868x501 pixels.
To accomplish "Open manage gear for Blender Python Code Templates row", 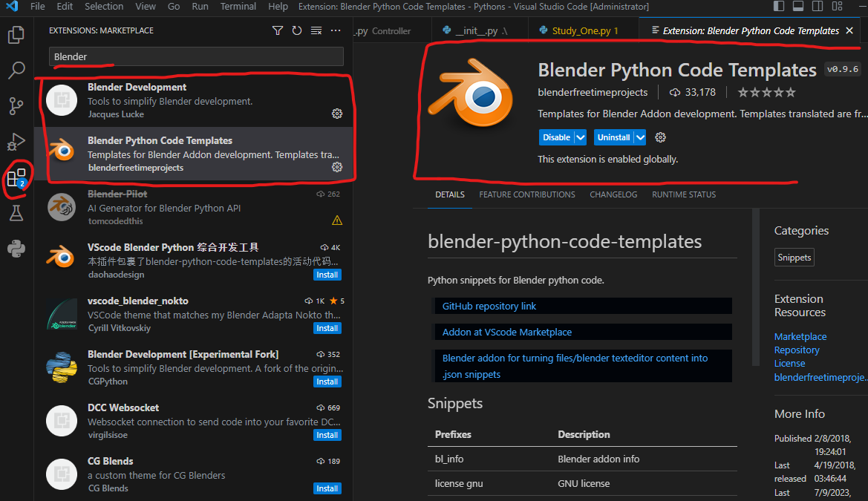I will coord(336,167).
